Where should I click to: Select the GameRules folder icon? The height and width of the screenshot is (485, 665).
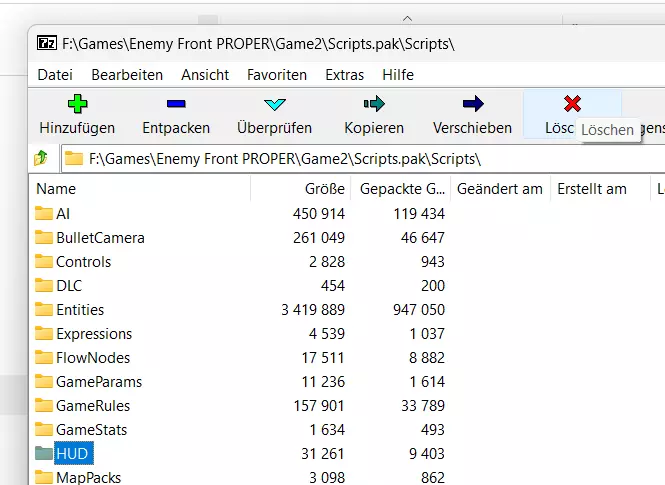tap(44, 406)
